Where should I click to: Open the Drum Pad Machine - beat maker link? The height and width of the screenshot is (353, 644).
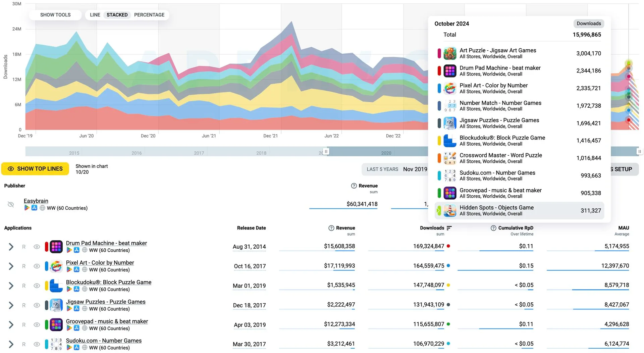(106, 243)
